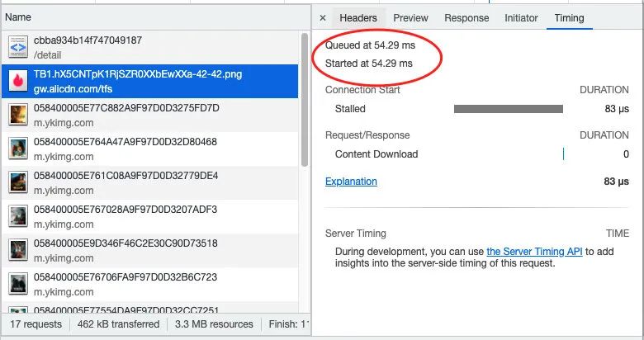The width and height of the screenshot is (644, 340).
Task: Click the document icon for cbba934b14f747049187
Action: pyautogui.click(x=18, y=46)
